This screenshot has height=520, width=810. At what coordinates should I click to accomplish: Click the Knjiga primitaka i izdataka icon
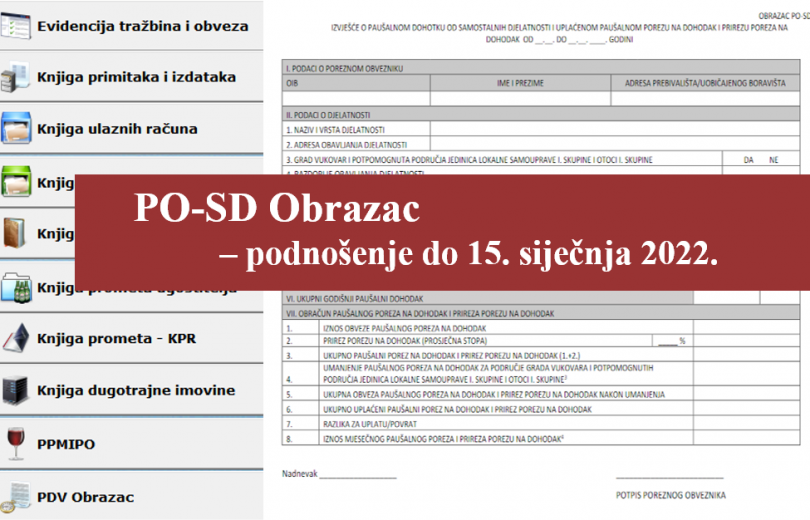tap(15, 77)
